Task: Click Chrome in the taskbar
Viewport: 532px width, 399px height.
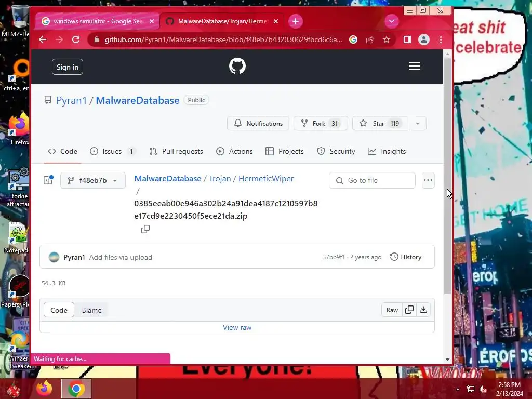Action: (x=76, y=389)
